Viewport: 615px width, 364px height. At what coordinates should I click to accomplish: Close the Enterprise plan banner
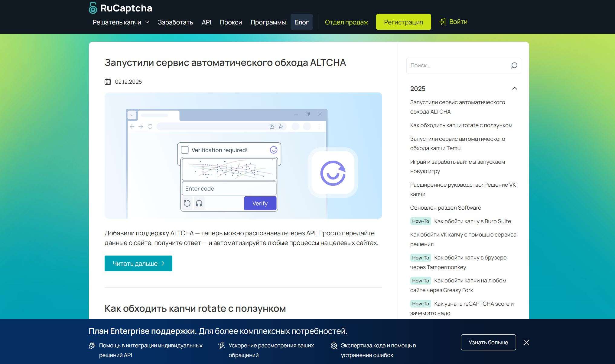526,342
